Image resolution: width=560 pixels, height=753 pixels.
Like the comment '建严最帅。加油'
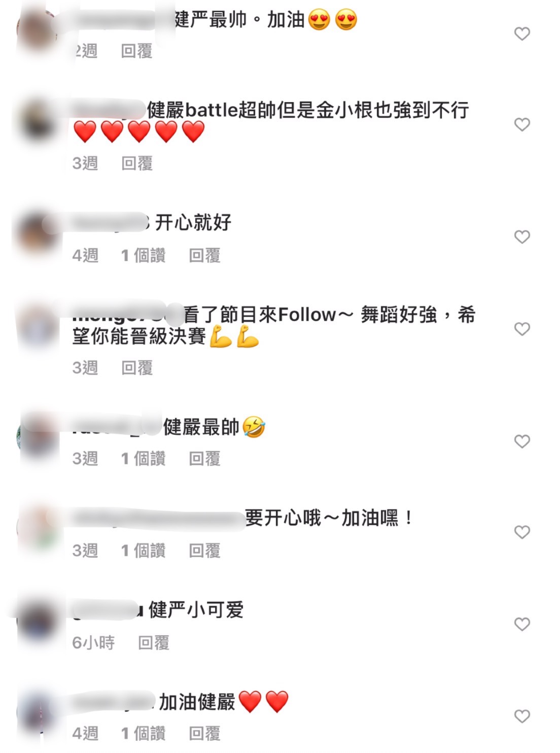[522, 34]
